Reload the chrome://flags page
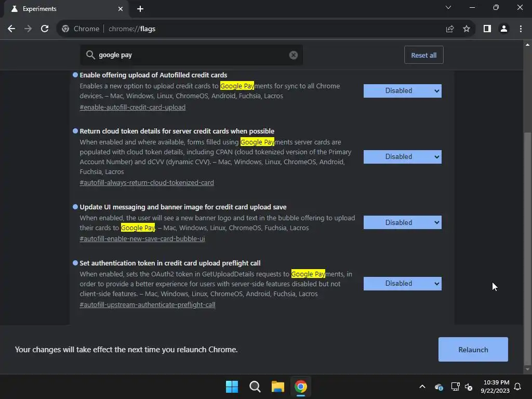 coord(45,29)
